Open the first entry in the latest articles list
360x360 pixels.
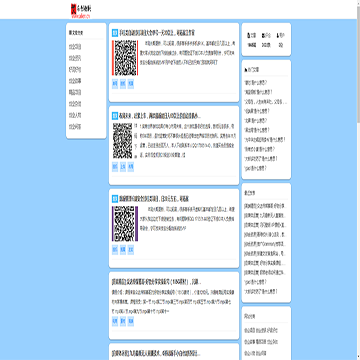click(x=265, y=206)
